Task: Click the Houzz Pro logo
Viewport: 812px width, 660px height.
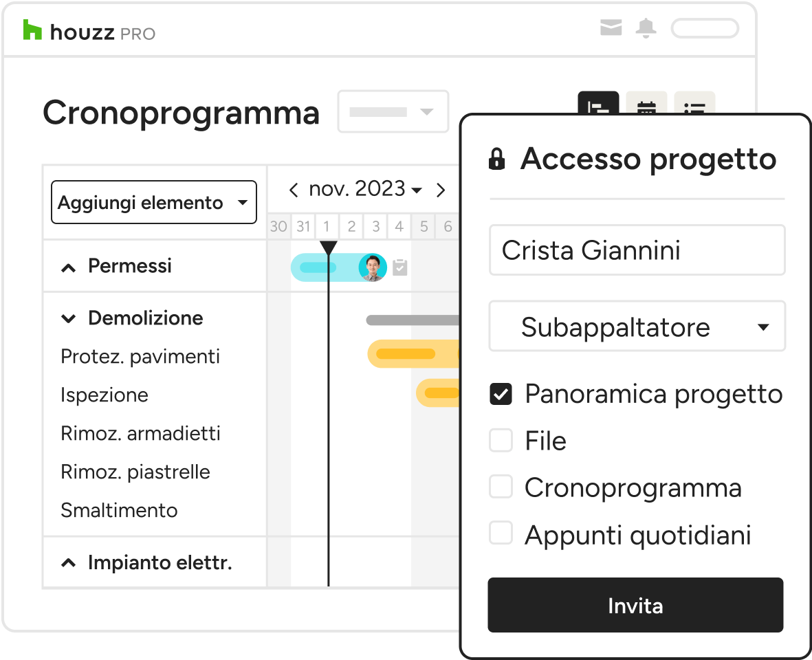Action: click(89, 31)
